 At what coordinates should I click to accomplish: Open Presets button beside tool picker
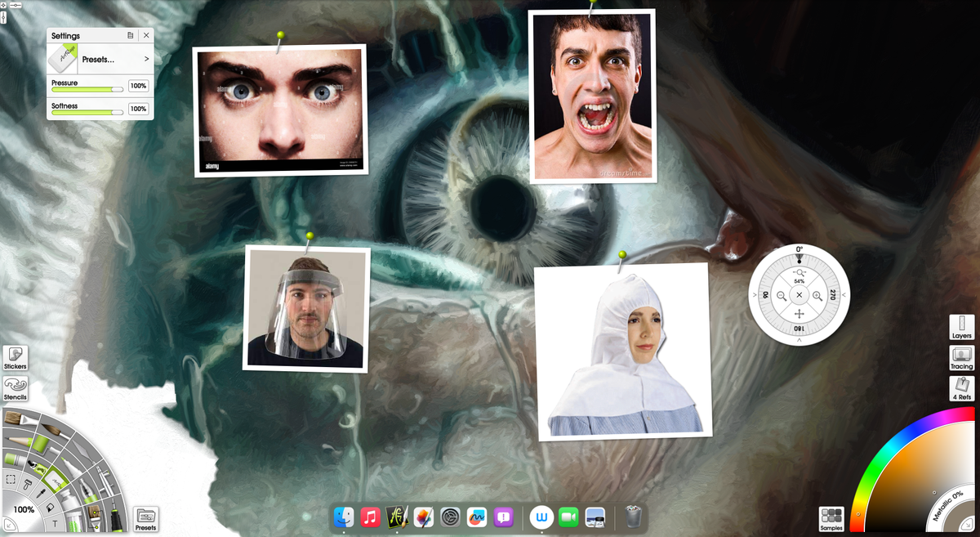145,518
